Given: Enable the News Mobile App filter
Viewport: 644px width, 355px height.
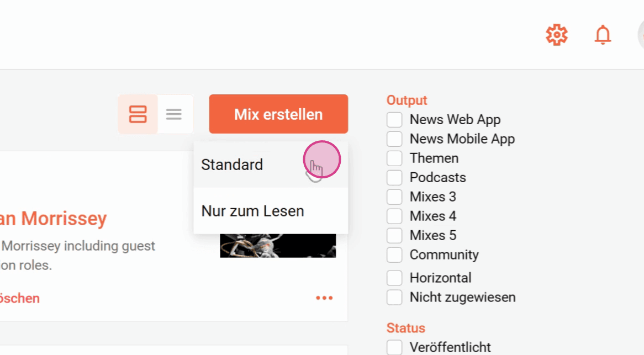Looking at the screenshot, I should (x=394, y=139).
